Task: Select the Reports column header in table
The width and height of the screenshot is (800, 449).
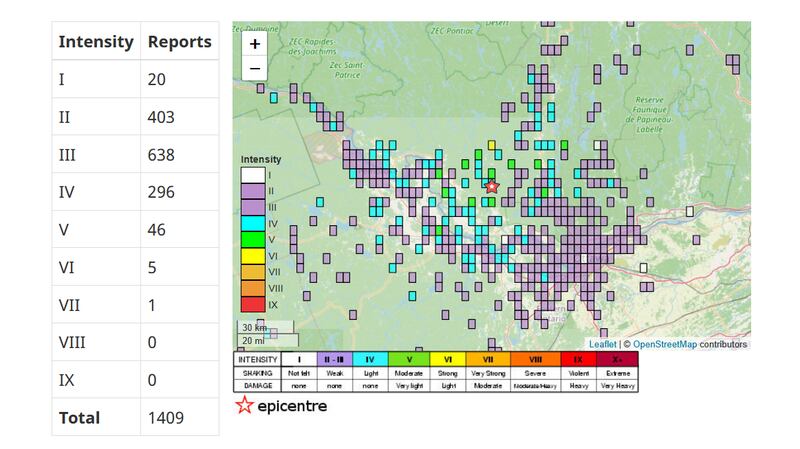Action: pyautogui.click(x=180, y=41)
